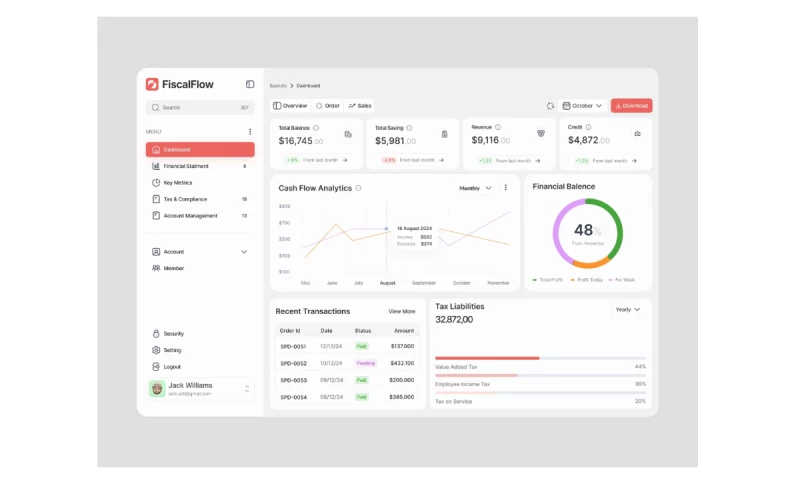This screenshot has width=800, height=480.
Task: Open the MENU three-dots options
Action: [x=249, y=132]
